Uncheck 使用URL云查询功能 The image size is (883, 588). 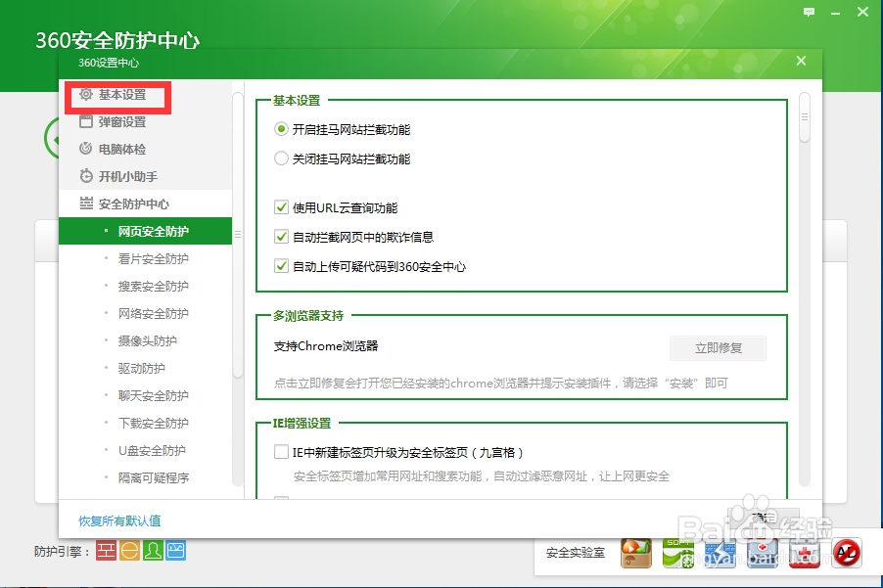coord(281,207)
